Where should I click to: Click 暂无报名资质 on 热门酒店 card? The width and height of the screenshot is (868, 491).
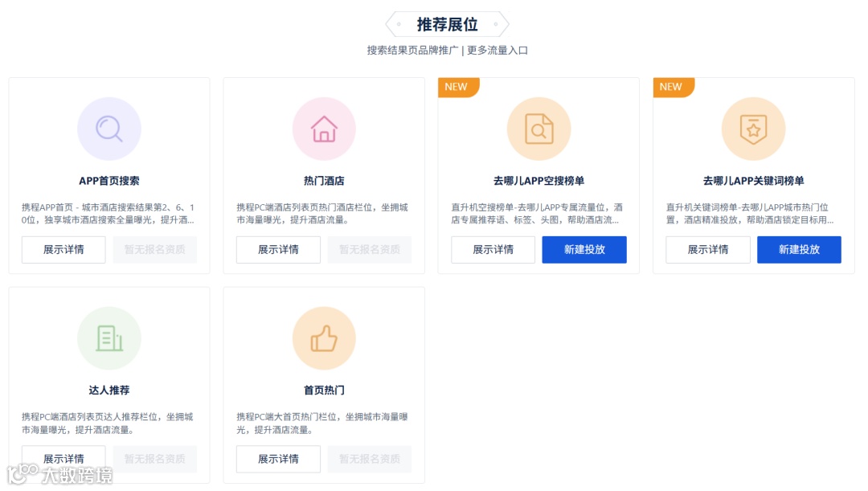[x=370, y=250]
